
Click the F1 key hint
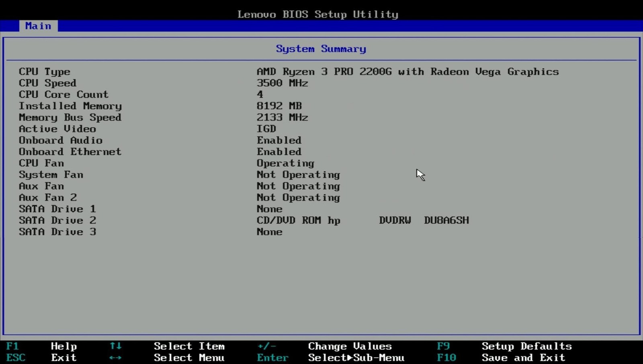point(12,346)
